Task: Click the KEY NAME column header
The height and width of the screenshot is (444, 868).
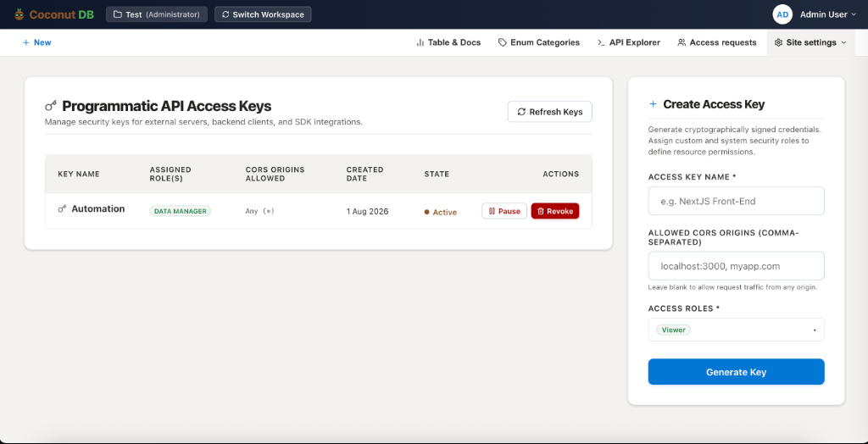Action: pyautogui.click(x=79, y=174)
